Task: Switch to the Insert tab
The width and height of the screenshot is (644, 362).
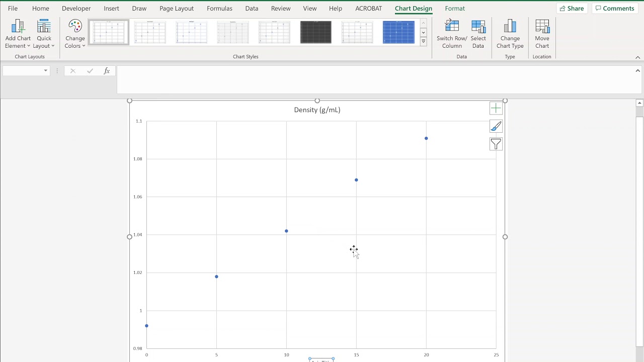Action: (111, 9)
